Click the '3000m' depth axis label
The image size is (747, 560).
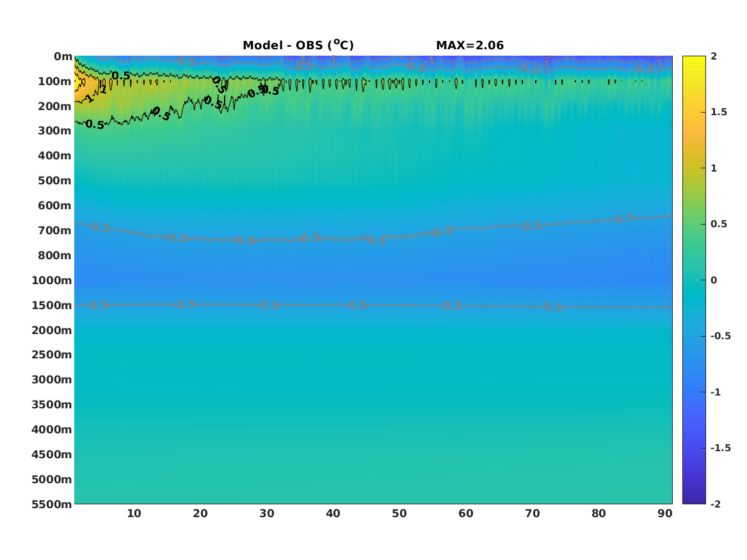tap(52, 380)
